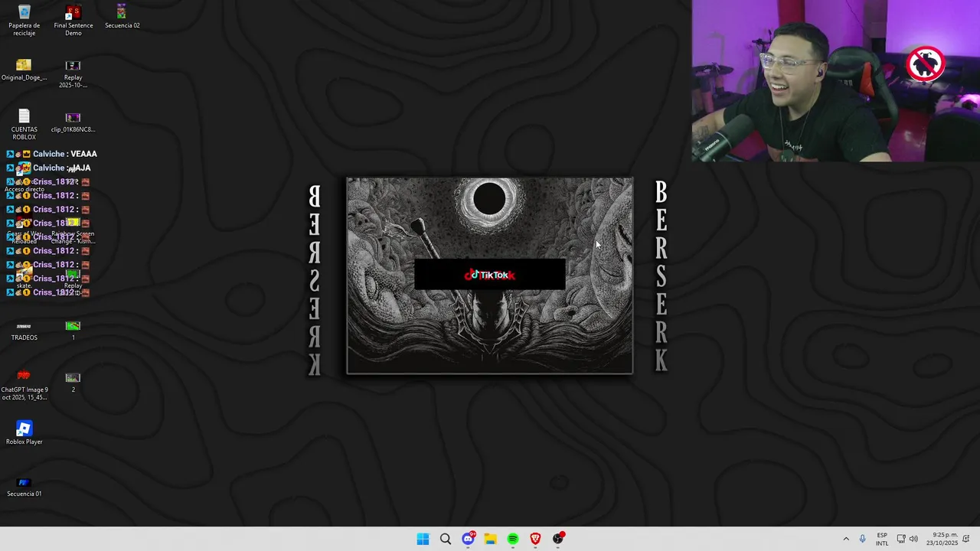The width and height of the screenshot is (980, 551).
Task: Select the clip_01K86NC8 video file
Action: [73, 122]
